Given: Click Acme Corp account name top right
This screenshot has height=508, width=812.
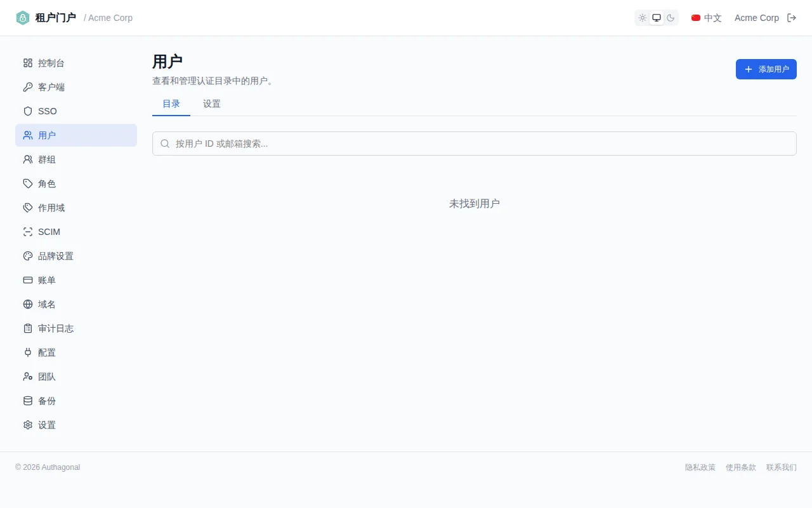Looking at the screenshot, I should tap(757, 18).
